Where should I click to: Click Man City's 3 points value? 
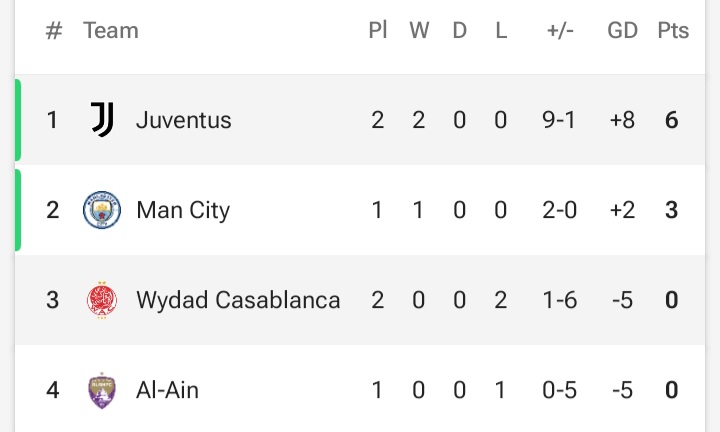click(671, 210)
